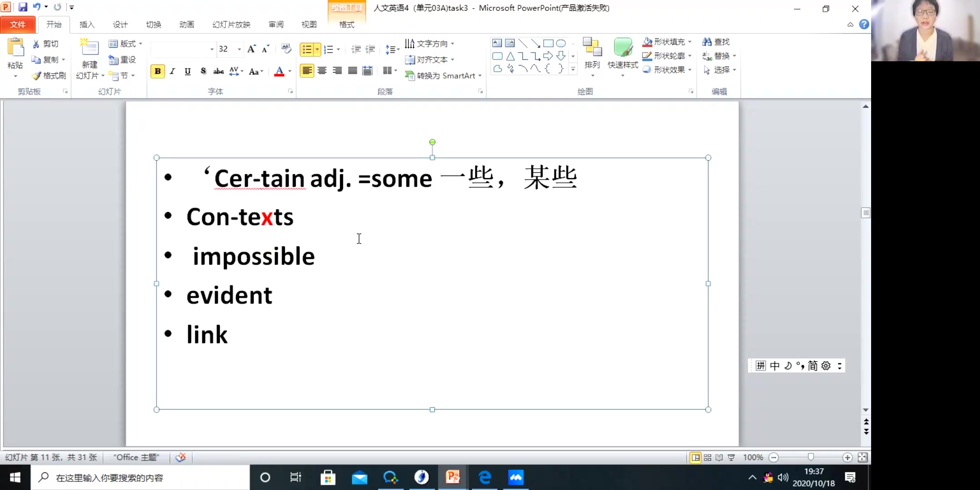Select the rectangle shape in the gallery
Screen dimensions: 980x490
click(x=548, y=43)
